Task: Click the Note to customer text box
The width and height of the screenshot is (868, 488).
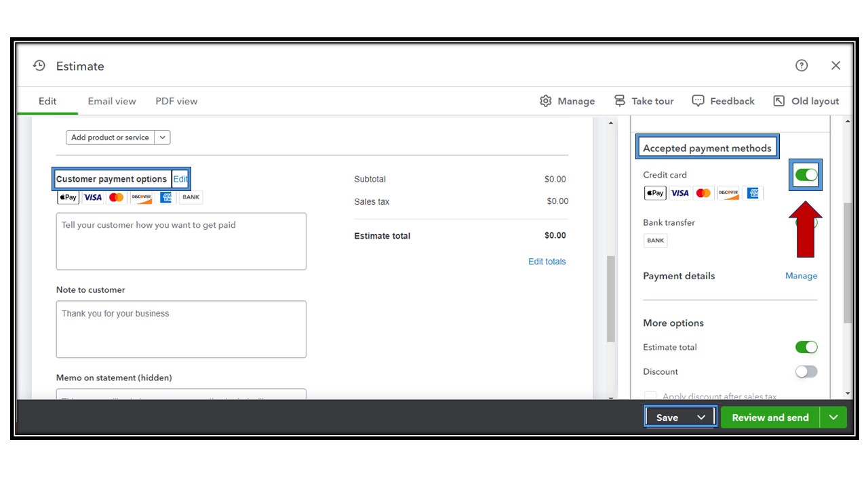Action: tap(181, 329)
